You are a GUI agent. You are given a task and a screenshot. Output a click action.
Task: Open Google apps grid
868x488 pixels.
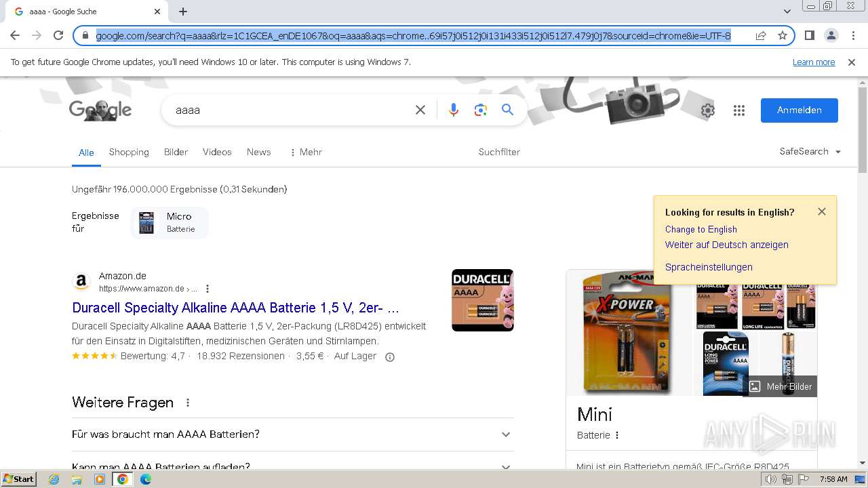click(739, 110)
